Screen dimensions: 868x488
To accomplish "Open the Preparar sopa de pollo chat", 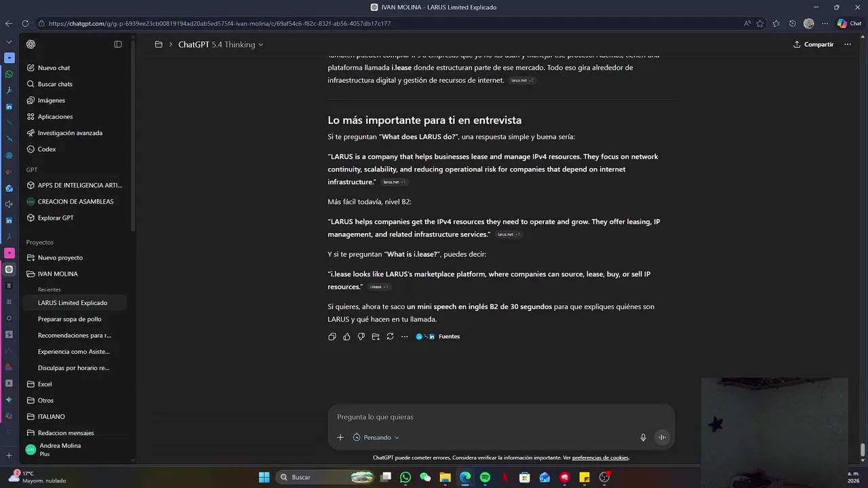I will [x=76, y=319].
